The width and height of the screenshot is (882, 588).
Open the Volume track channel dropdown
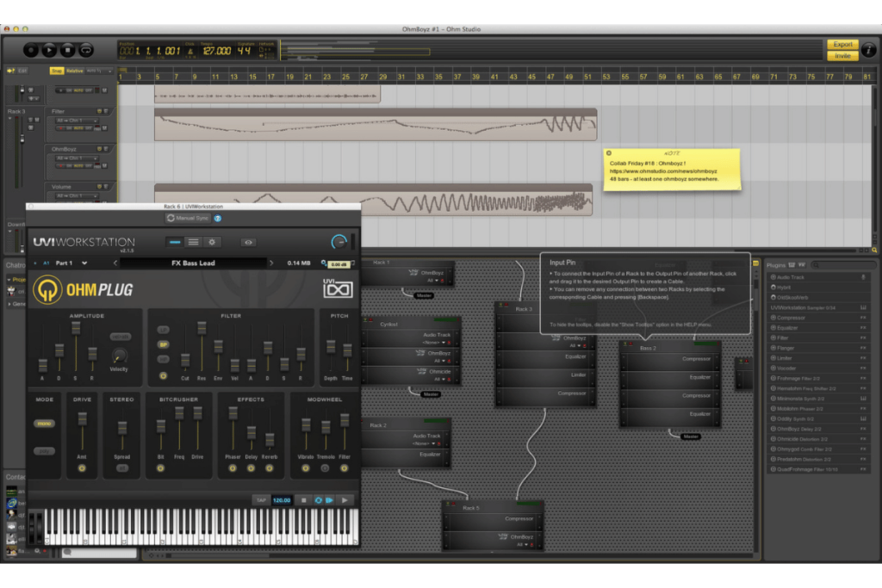click(x=77, y=195)
